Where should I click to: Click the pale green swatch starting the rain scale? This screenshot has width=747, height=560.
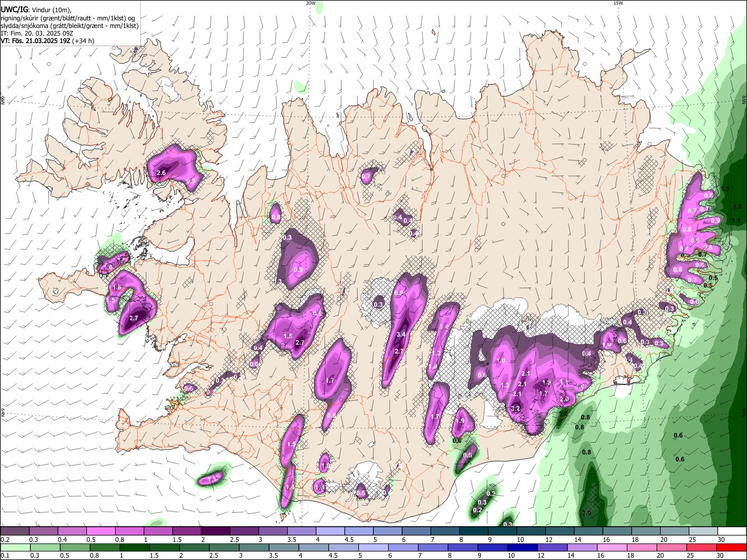(15, 548)
